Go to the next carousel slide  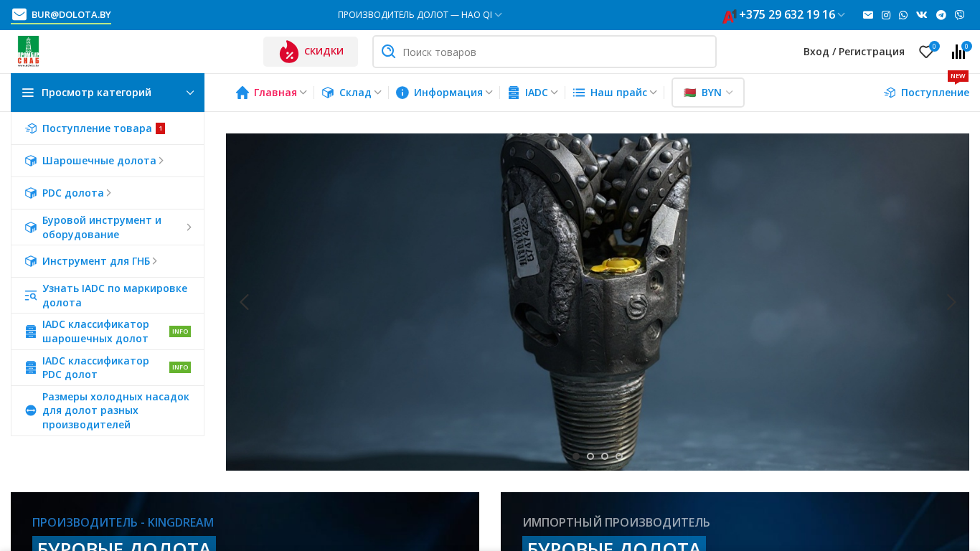click(x=951, y=302)
